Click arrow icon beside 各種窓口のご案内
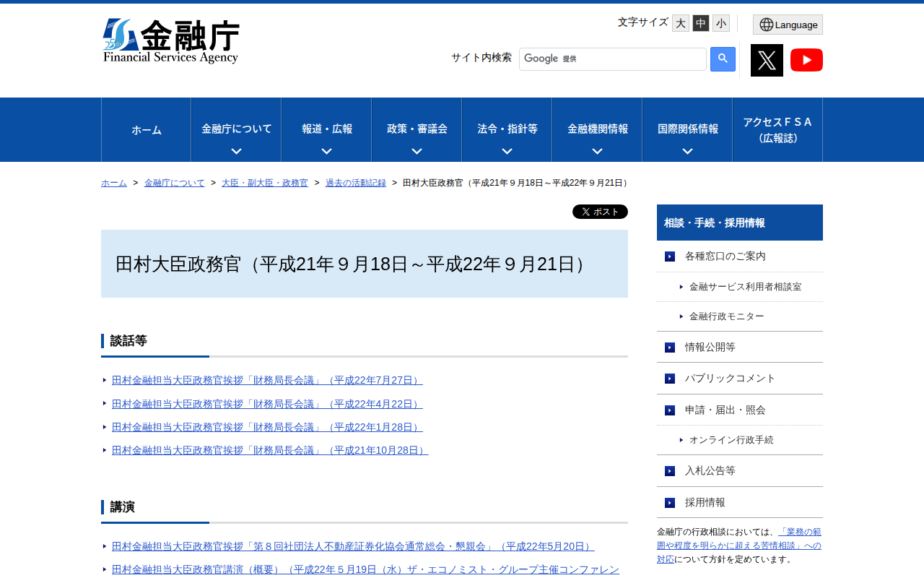924x578 pixels. click(x=670, y=256)
